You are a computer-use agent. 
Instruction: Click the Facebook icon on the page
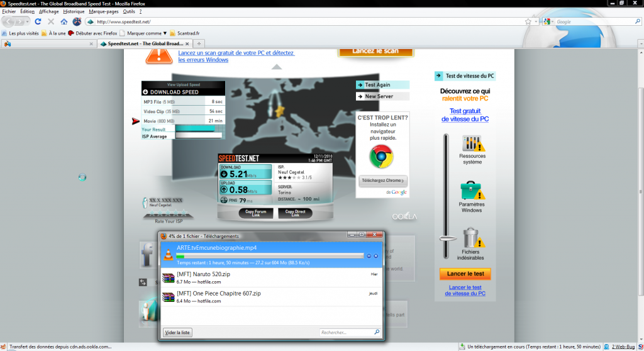click(x=147, y=254)
